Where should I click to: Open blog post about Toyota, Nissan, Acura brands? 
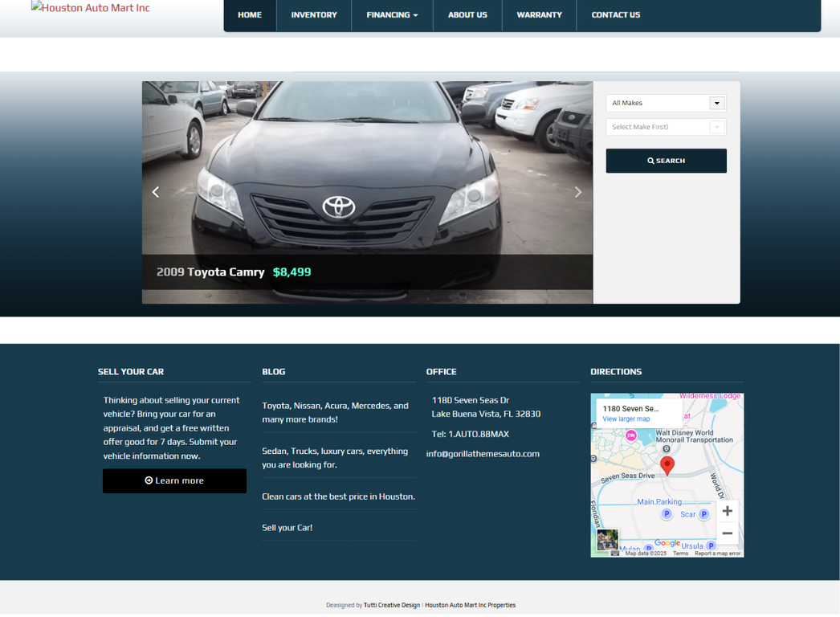pyautogui.click(x=336, y=413)
